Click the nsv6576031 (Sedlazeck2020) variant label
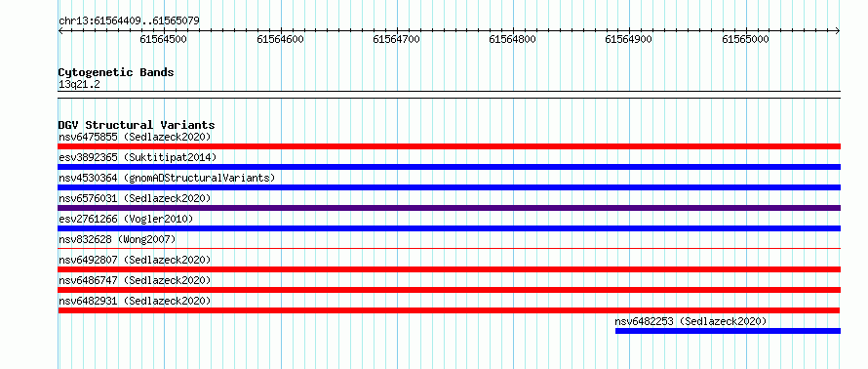868x369 pixels. (x=135, y=198)
